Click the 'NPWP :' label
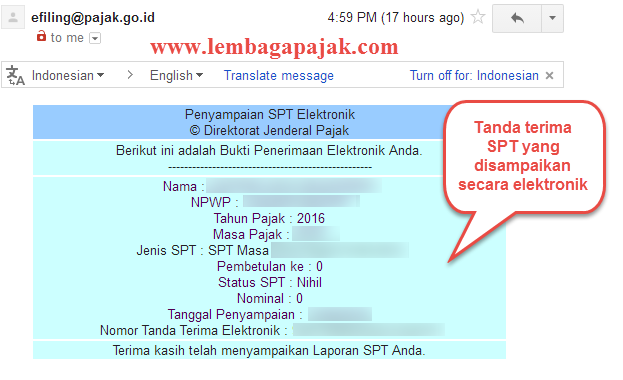623x380 pixels. [215, 202]
